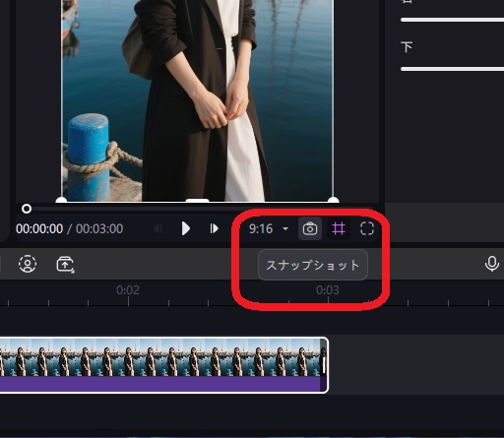Open the 9:16 aspect ratio dropdown
The height and width of the screenshot is (438, 504).
coord(269,228)
